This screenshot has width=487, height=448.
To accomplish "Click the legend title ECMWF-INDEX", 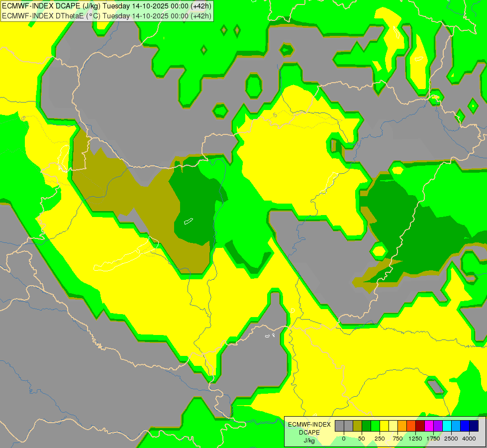I will pos(309,425).
